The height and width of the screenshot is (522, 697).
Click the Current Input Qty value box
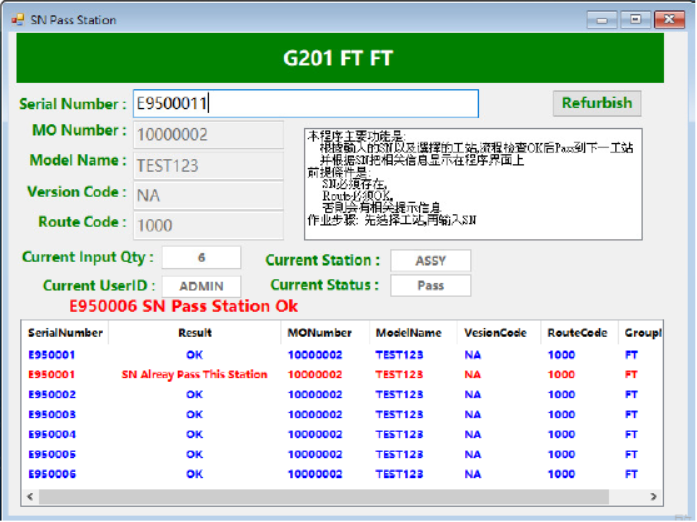201,257
